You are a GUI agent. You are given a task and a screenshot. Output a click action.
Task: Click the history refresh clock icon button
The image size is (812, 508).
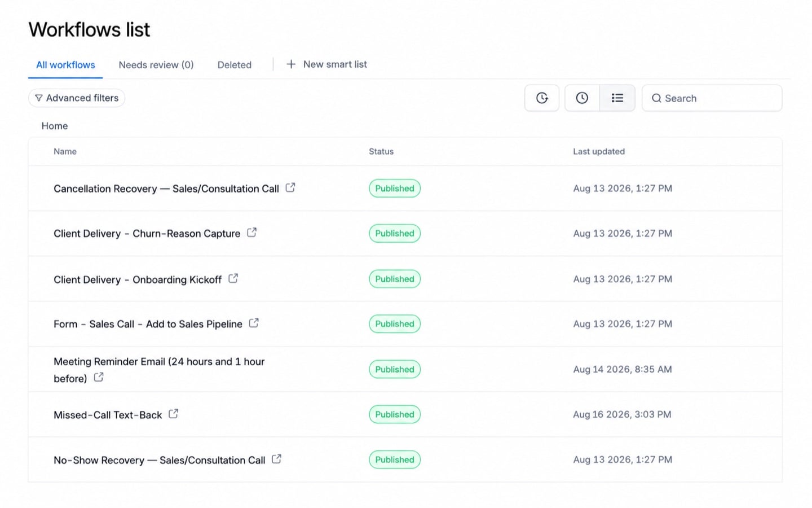pyautogui.click(x=542, y=98)
